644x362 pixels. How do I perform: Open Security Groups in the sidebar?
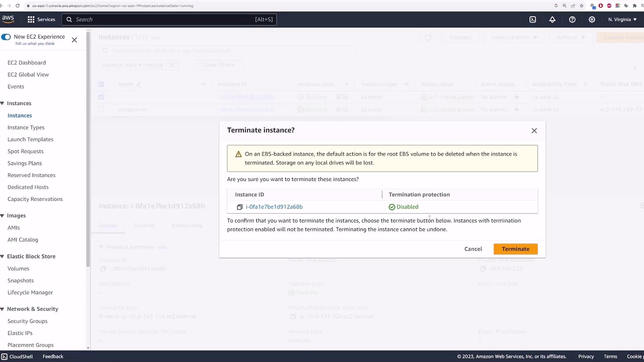click(28, 321)
